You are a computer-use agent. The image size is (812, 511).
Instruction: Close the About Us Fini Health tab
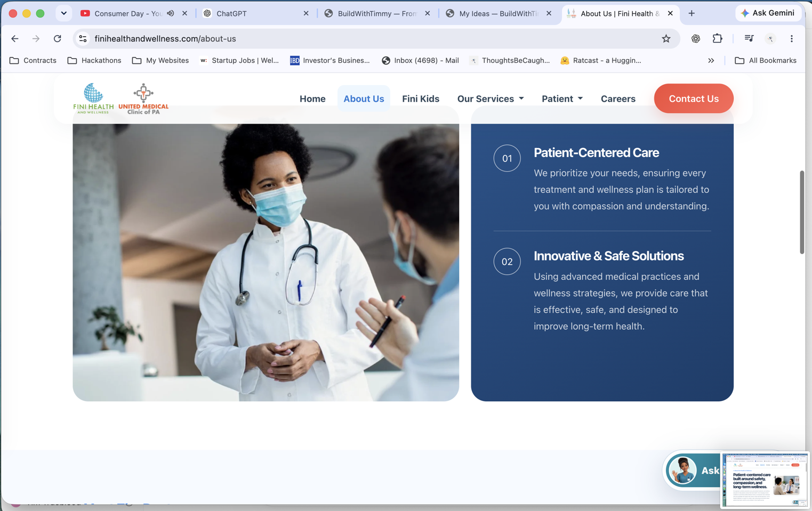(670, 13)
